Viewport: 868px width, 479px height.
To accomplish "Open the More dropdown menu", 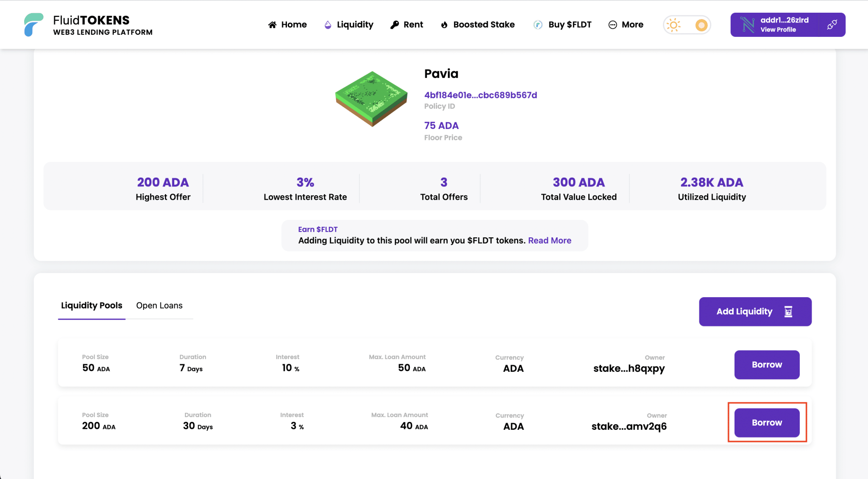I will (626, 25).
